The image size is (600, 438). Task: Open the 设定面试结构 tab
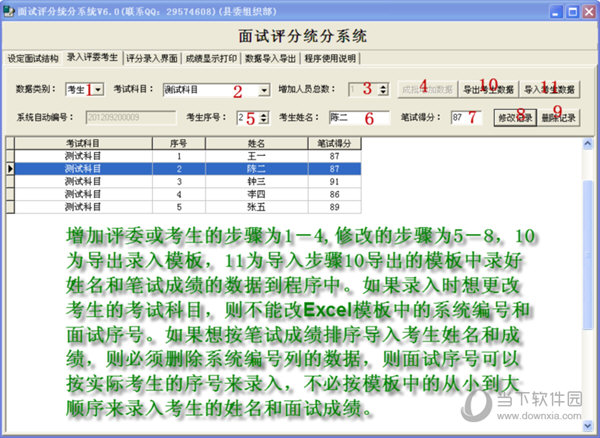32,58
